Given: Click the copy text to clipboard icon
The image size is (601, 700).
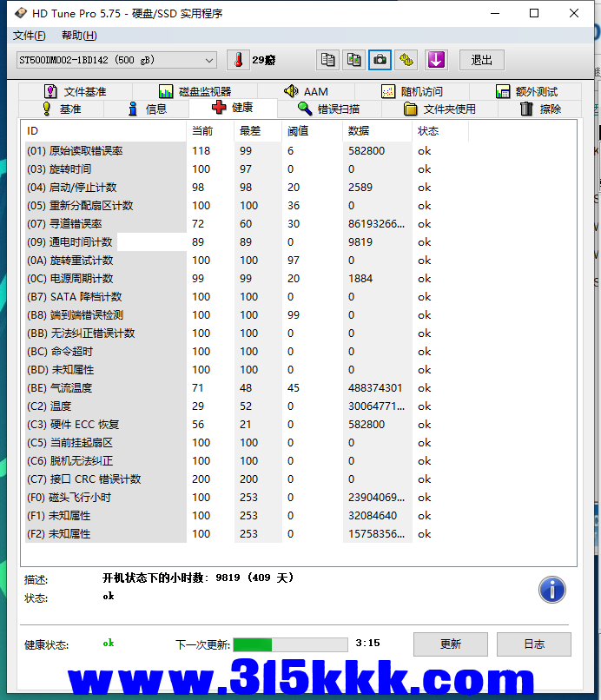Looking at the screenshot, I should (x=328, y=60).
